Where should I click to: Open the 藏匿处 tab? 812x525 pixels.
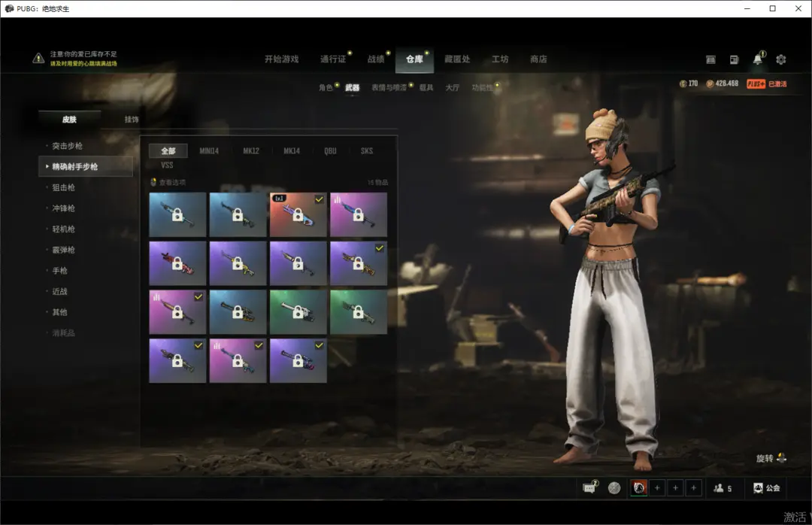coord(457,59)
